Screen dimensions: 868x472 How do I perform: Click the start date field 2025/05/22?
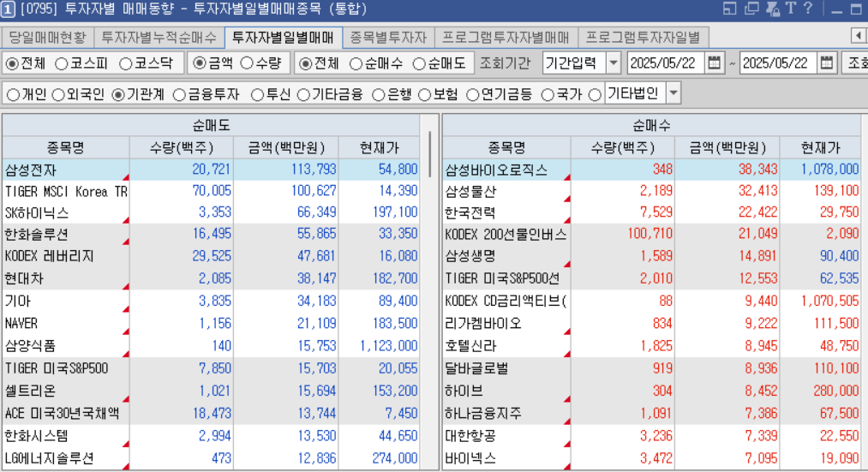point(666,63)
